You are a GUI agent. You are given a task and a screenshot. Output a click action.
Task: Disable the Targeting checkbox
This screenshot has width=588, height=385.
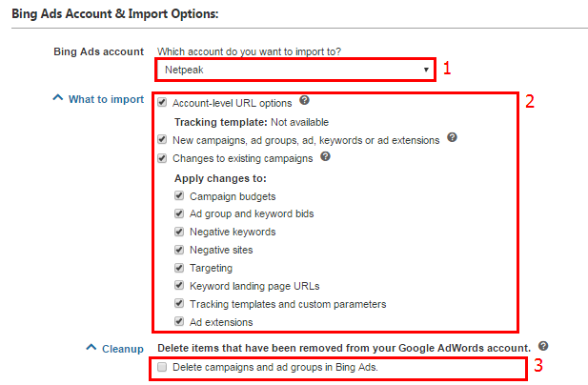(179, 268)
